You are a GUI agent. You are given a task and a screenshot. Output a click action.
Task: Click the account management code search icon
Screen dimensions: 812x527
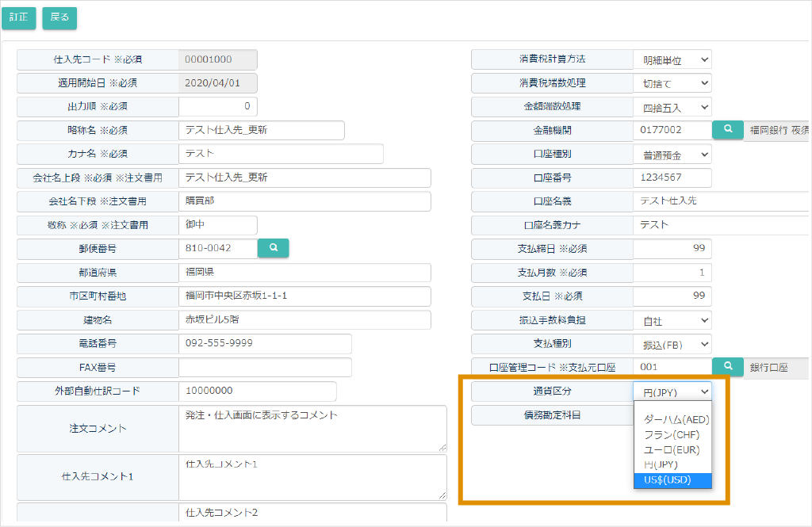click(727, 367)
